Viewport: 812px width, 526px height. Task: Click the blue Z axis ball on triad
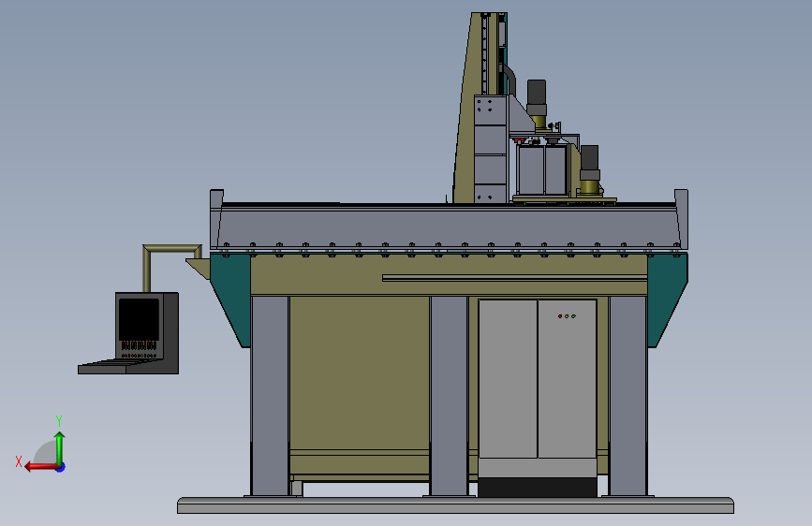pyautogui.click(x=61, y=468)
